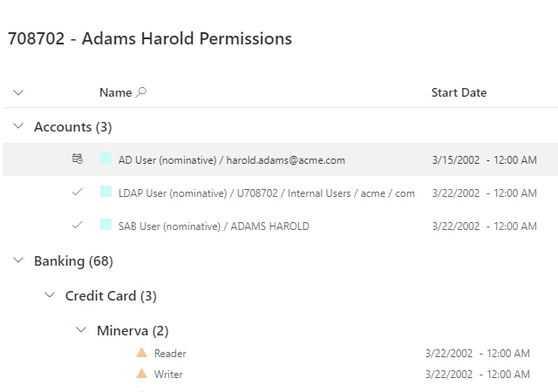558x392 pixels.
Task: Toggle the checkmark on LDAP User row
Action: [78, 193]
